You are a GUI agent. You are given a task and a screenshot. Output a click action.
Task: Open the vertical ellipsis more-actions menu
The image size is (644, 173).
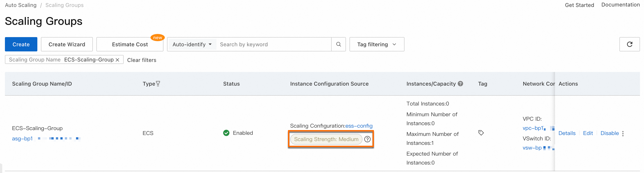coord(623,133)
